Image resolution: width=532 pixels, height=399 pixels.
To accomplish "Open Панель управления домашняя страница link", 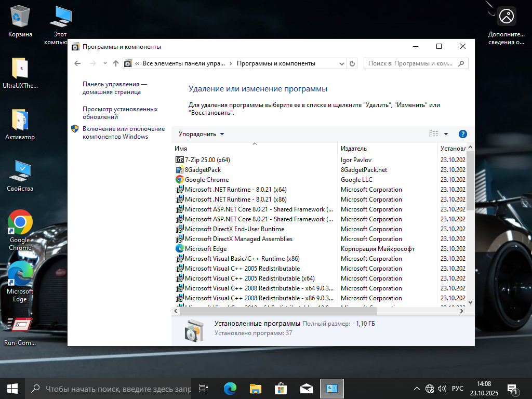I will point(114,88).
